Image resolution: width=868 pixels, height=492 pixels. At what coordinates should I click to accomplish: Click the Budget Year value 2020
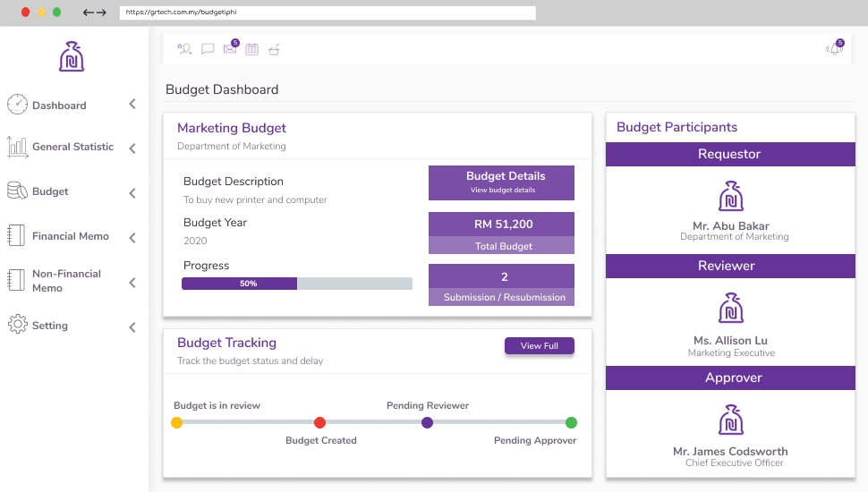point(195,241)
